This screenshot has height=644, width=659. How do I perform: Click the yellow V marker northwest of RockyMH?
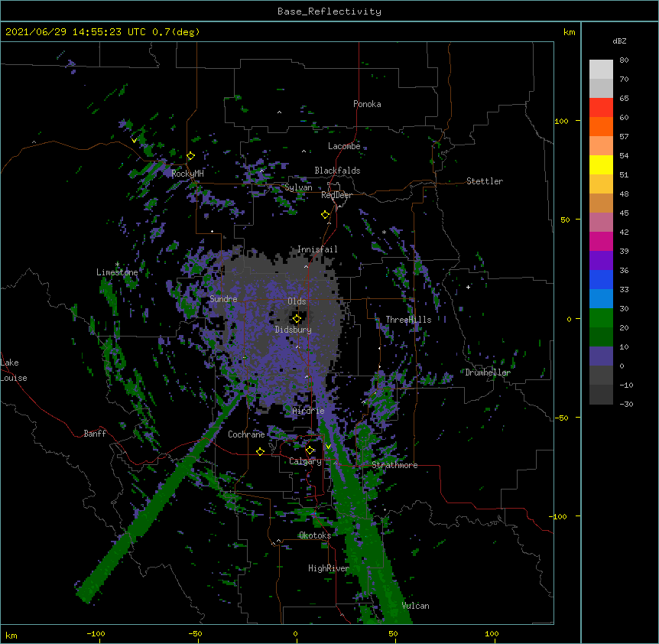point(134,141)
